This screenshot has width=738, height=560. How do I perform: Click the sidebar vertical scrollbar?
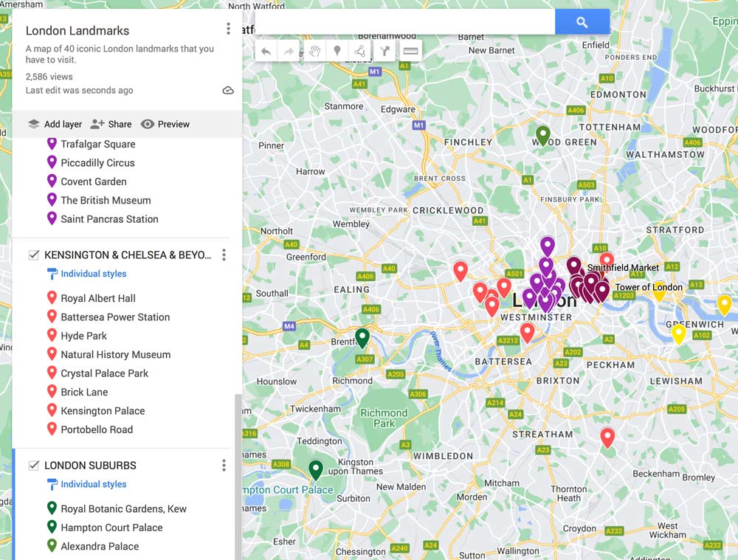coord(238,477)
